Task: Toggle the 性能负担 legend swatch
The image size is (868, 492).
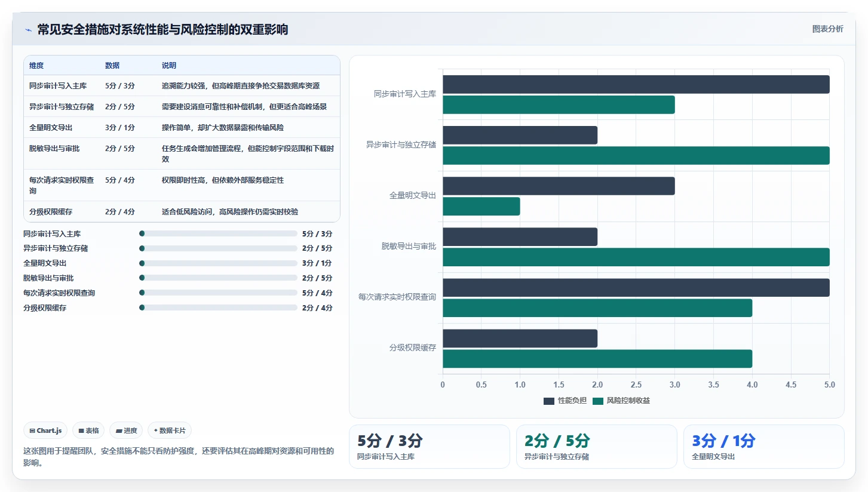Action: pos(548,401)
